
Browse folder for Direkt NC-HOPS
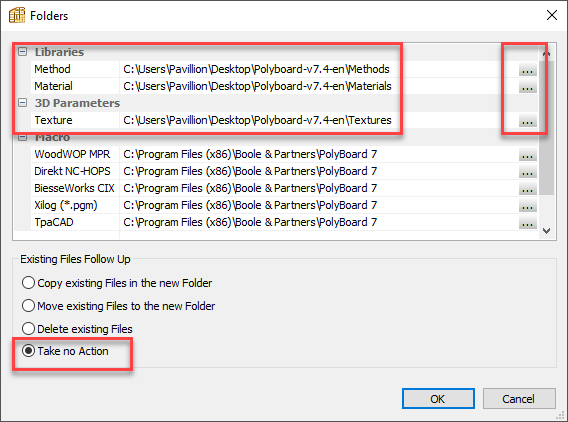point(527,171)
